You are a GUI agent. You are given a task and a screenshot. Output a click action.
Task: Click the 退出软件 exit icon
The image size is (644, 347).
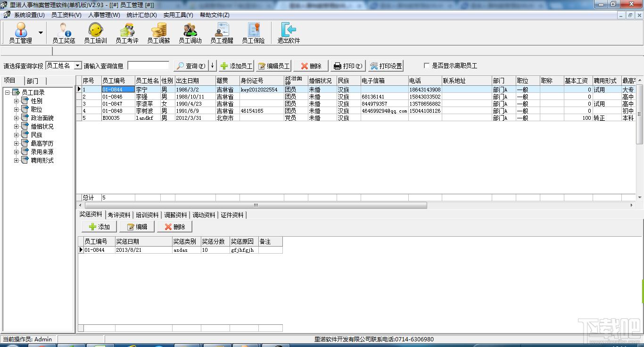pos(289,33)
